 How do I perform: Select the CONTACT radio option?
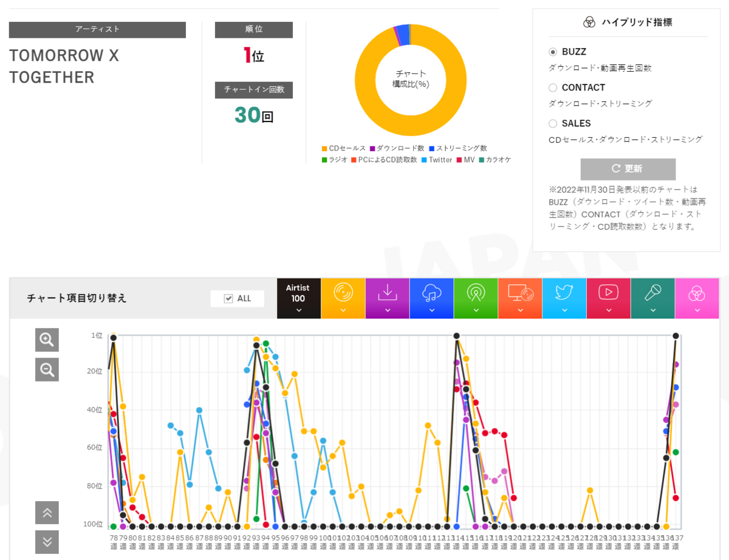point(553,87)
